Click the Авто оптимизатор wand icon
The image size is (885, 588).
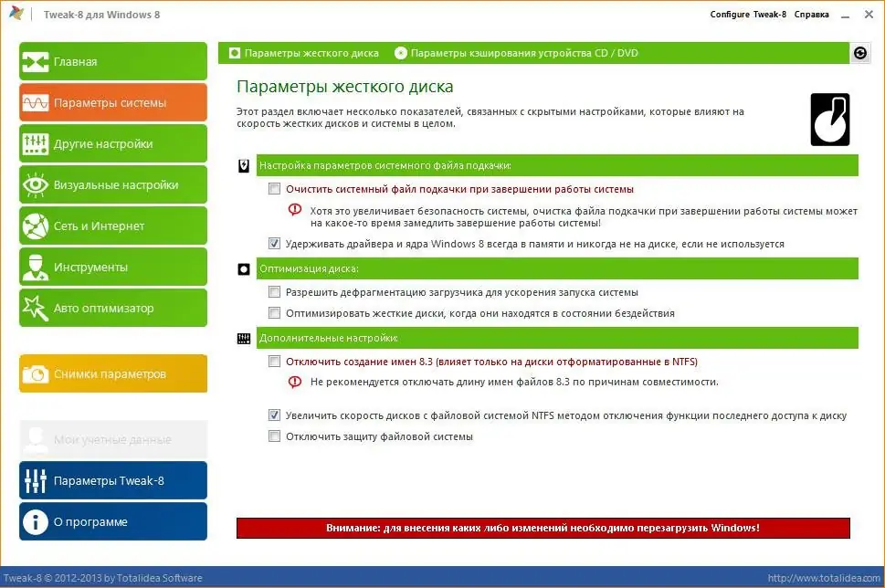pyautogui.click(x=35, y=308)
